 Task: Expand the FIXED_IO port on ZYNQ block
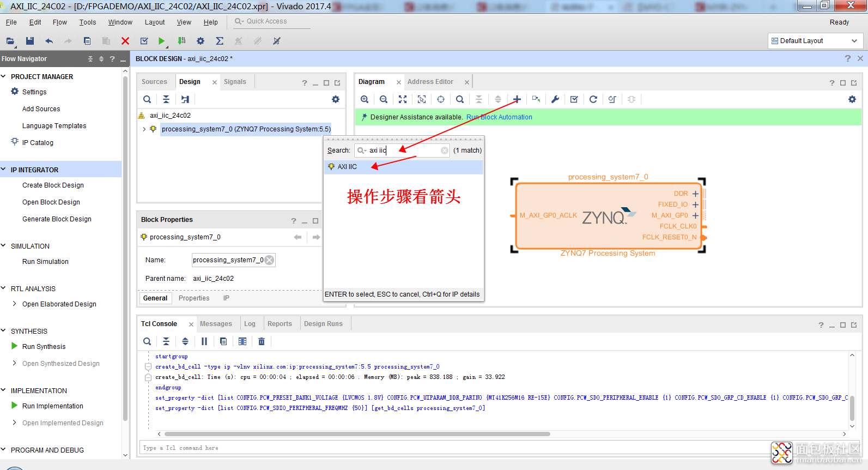click(x=695, y=204)
